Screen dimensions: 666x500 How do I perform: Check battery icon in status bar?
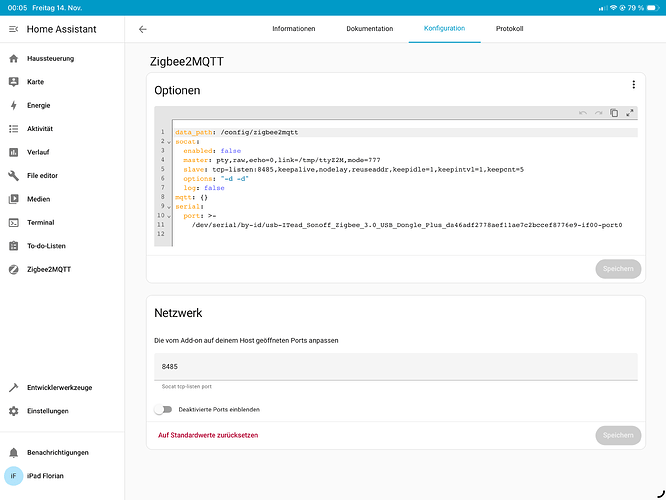tap(653, 8)
